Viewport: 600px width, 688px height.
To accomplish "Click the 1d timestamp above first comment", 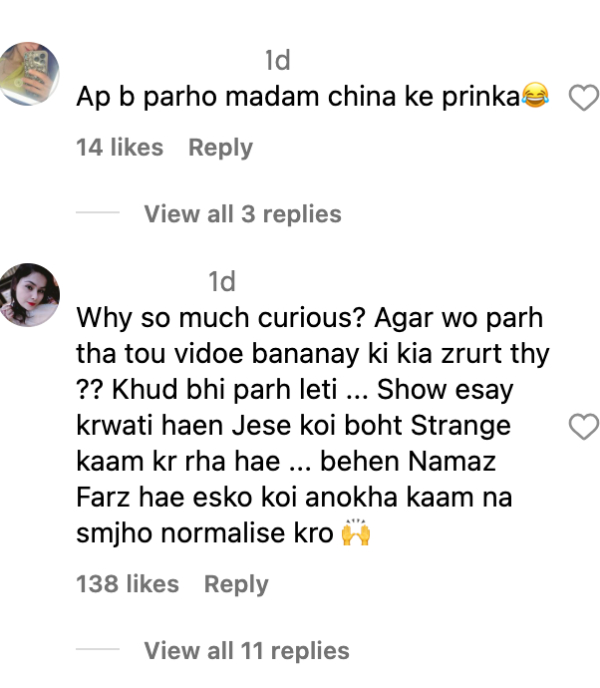I will pyautogui.click(x=277, y=60).
